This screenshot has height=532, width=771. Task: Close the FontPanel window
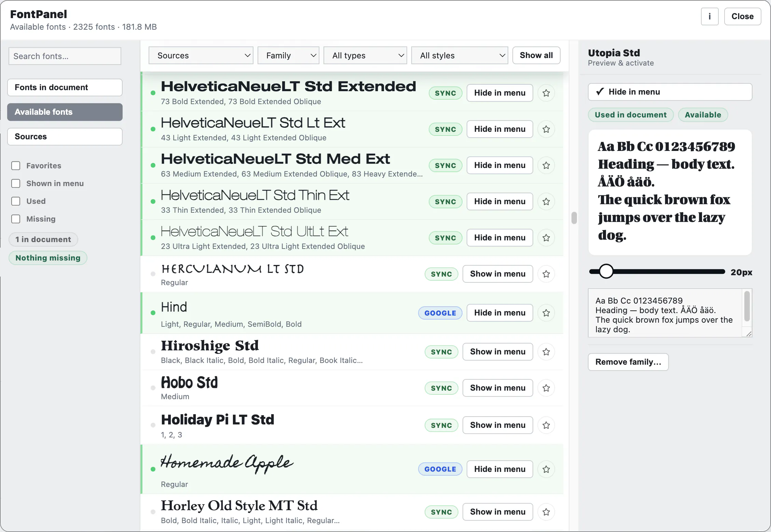click(743, 16)
